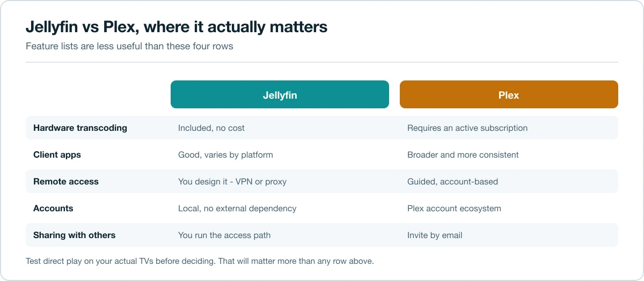Click the 'Included, no cost' cell
644x281 pixels.
(x=211, y=128)
